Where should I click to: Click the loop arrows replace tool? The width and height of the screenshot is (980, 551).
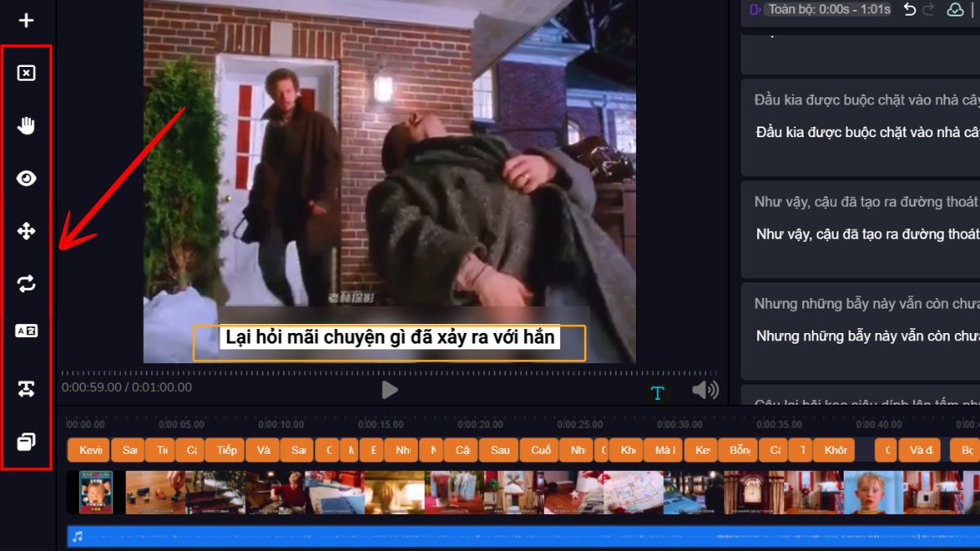[x=26, y=283]
